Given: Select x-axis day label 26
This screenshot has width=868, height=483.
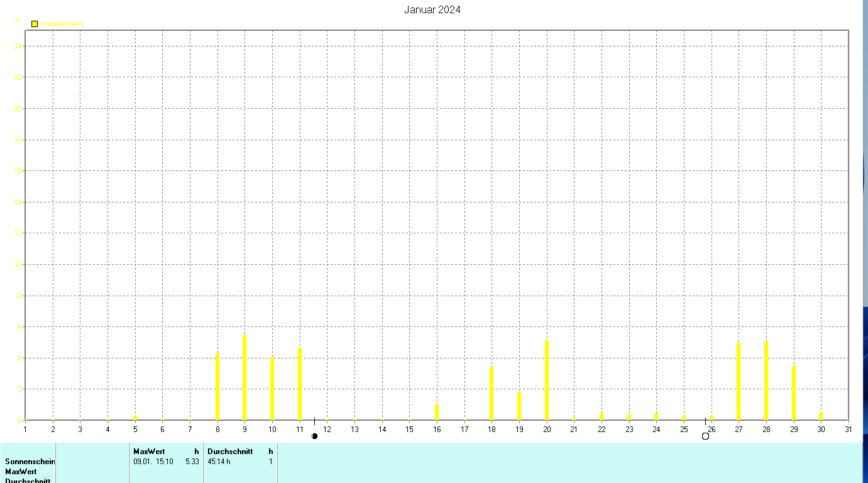Looking at the screenshot, I should [x=711, y=430].
